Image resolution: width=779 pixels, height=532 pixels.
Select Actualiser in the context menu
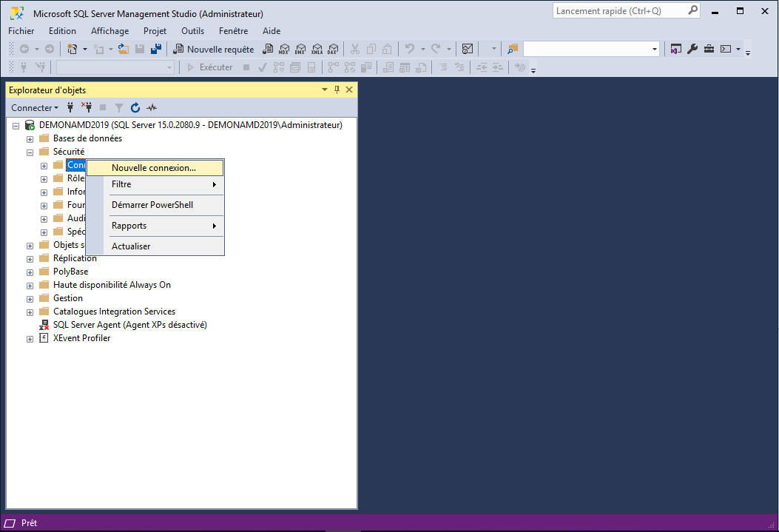(131, 246)
